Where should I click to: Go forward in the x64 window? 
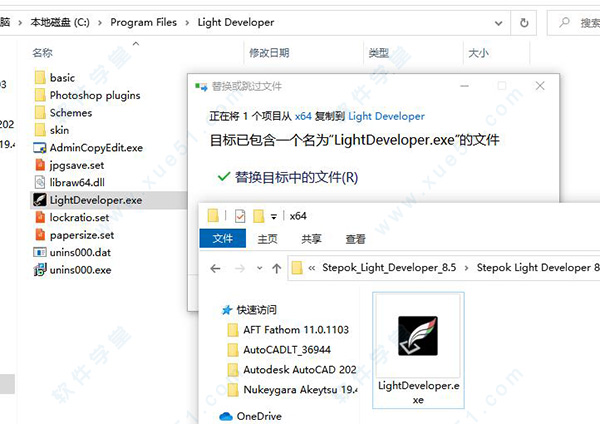(x=240, y=268)
